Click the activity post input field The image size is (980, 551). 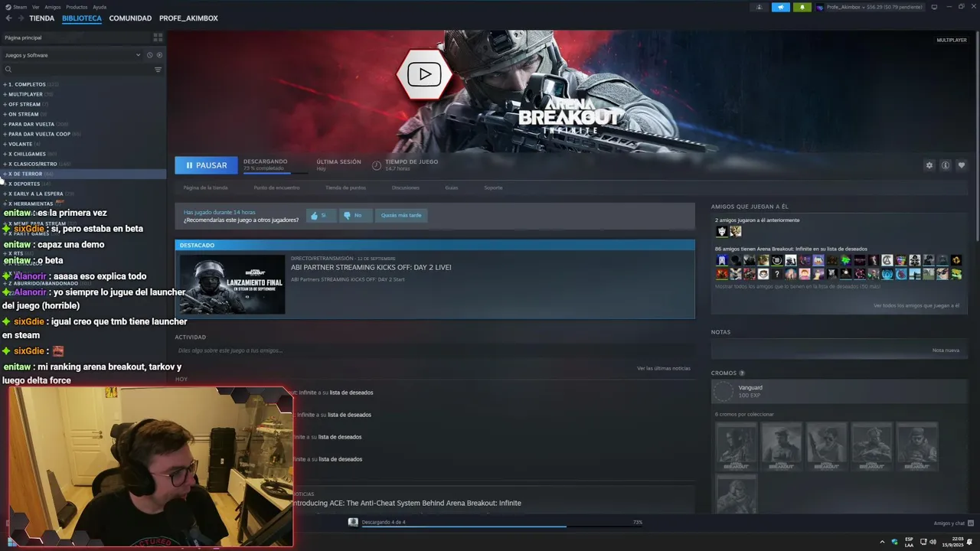[x=434, y=350]
